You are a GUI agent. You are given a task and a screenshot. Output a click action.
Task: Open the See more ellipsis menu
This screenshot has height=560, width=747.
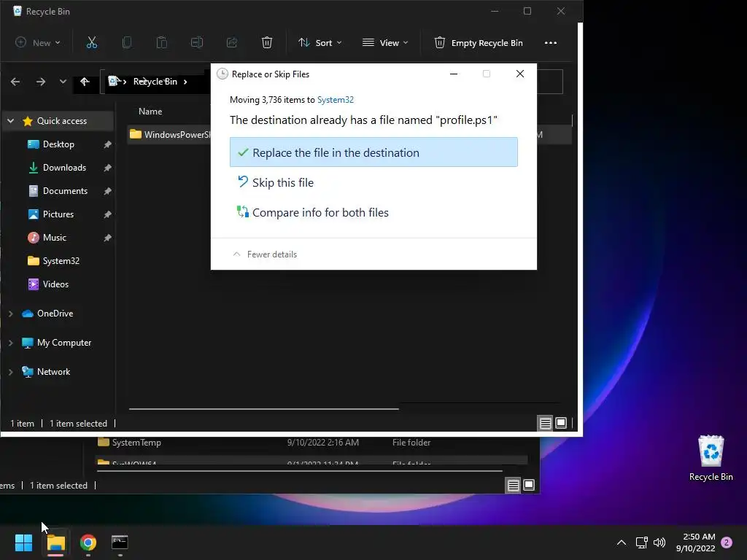pos(550,42)
